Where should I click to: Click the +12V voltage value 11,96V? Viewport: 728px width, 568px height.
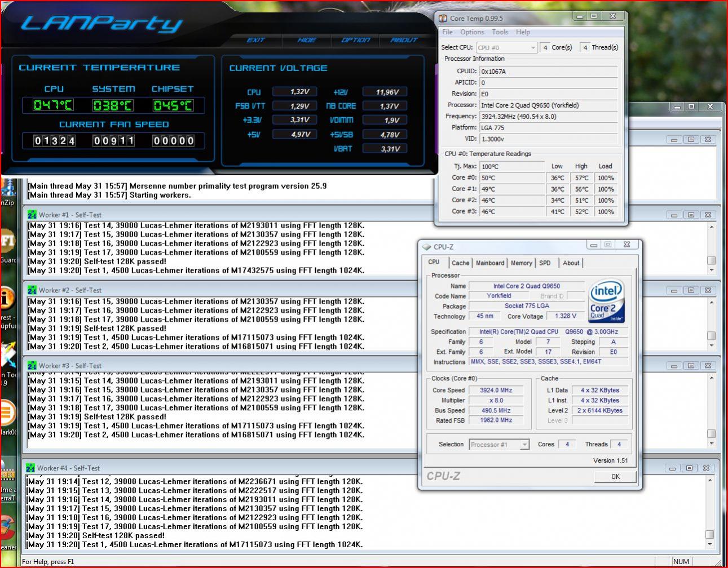tap(385, 91)
